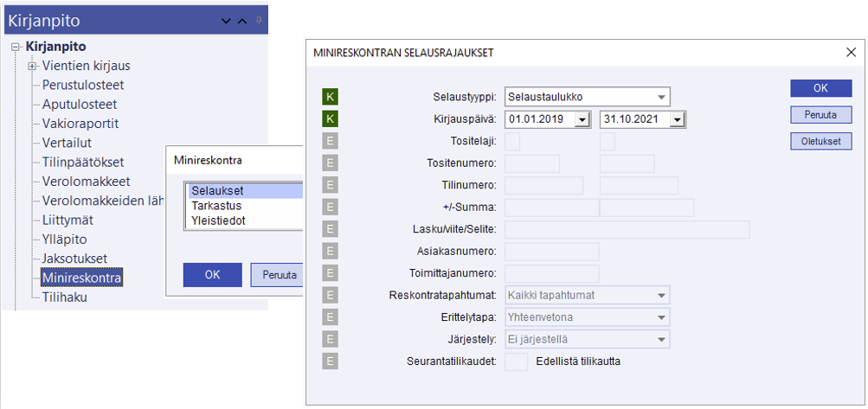Click the Oletukset button
Image resolution: width=868 pixels, height=409 pixels.
tap(820, 141)
